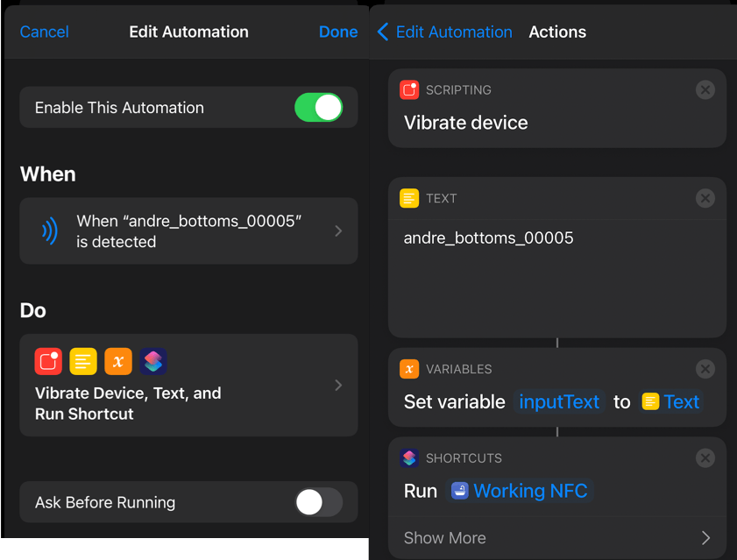737x560 pixels.
Task: Toggle Ask Before Running switch
Action: coord(319,502)
